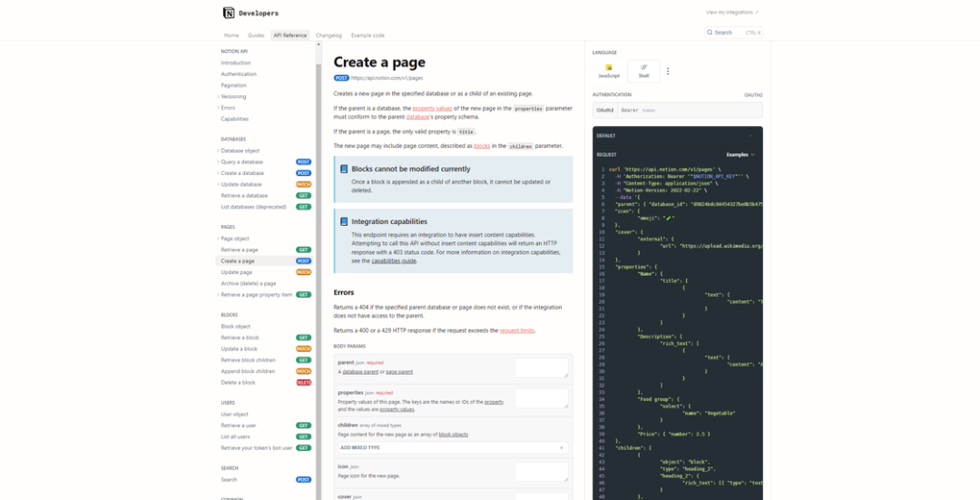Click the Notion logo icon
The height and width of the screenshot is (500, 980).
point(229,13)
